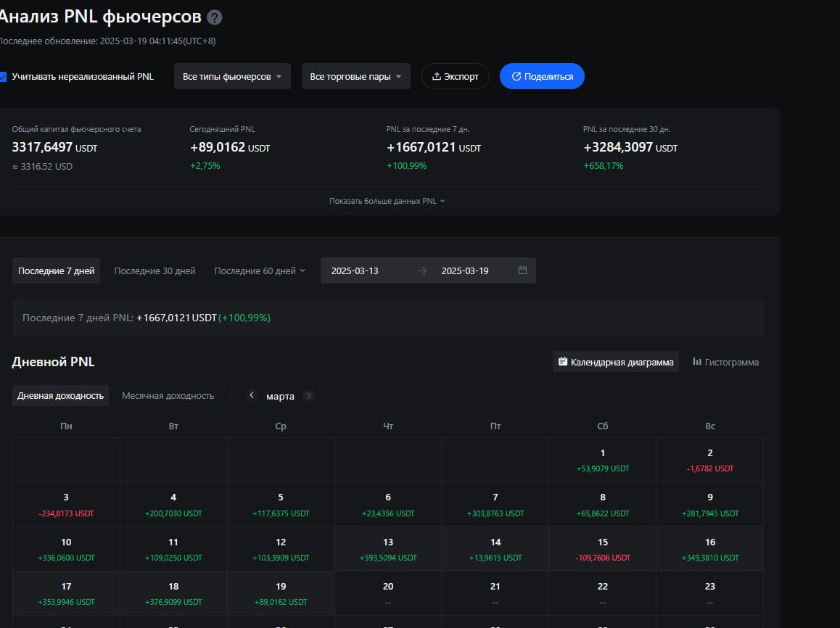Click the empty calendar day 20

point(388,593)
